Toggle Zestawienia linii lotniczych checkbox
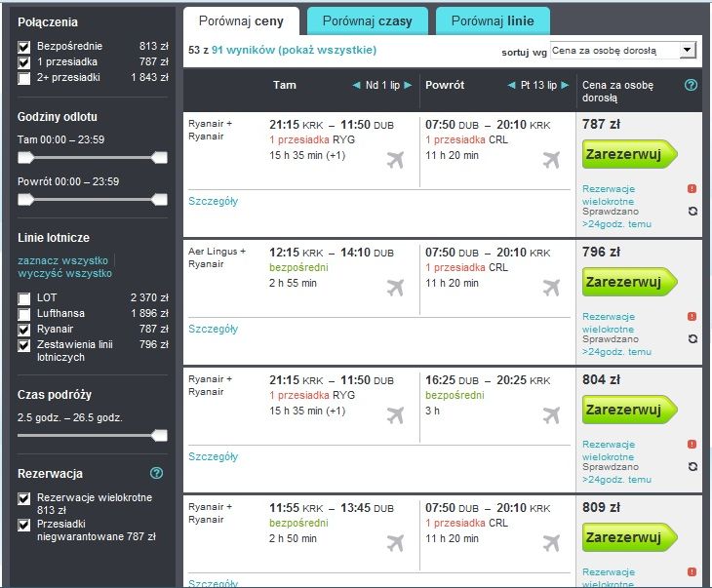The height and width of the screenshot is (588, 712). (x=24, y=345)
